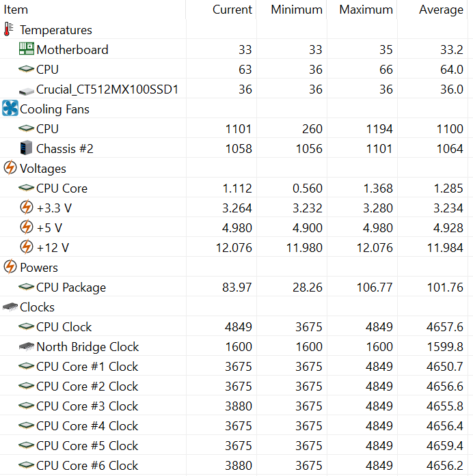The height and width of the screenshot is (476, 473).
Task: Click the blue fan icon for Cooling Fans
Action: (x=10, y=108)
